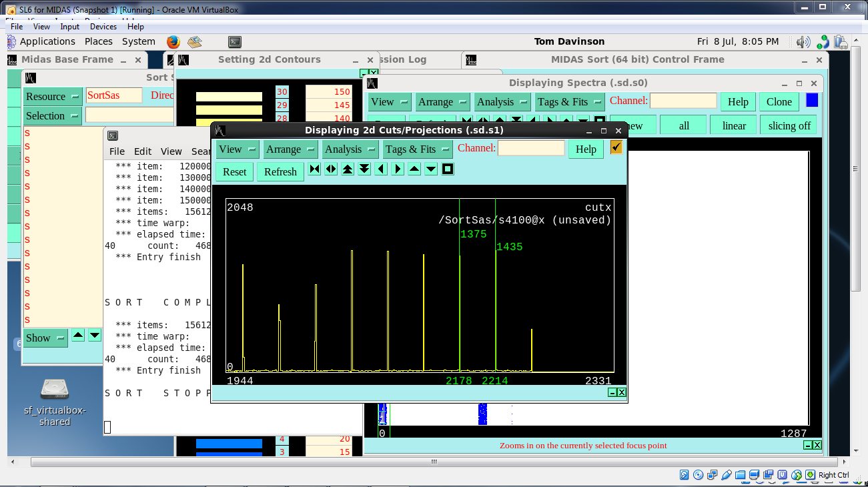The image size is (868, 487).
Task: Expand the Analysis menu in 2d Cuts window
Action: tap(350, 149)
